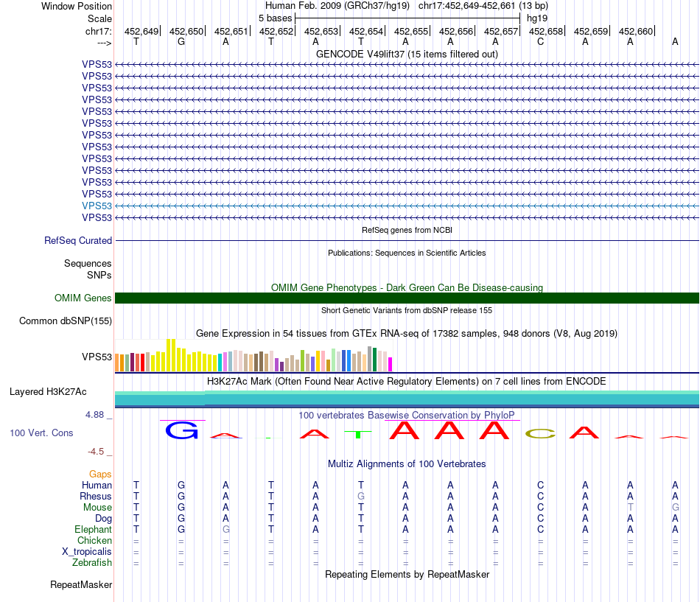Image resolution: width=700 pixels, height=602 pixels.
Task: Click the faded G in the Elephant row
Action: [x=226, y=530]
